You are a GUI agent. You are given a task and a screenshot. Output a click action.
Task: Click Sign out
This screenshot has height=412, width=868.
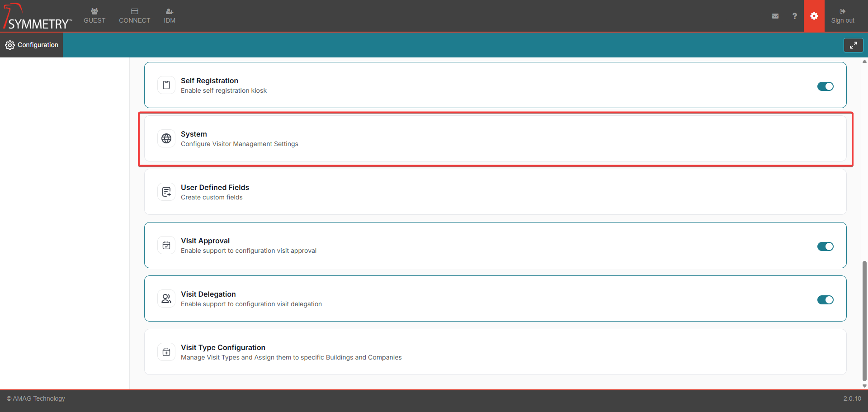point(842,16)
